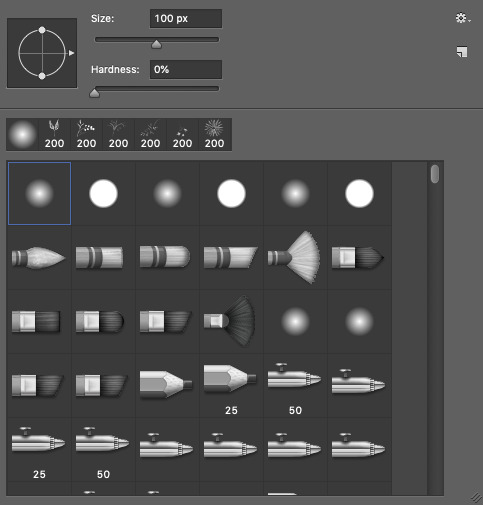Click the Size slider handle
The image size is (483, 505).
(156, 44)
